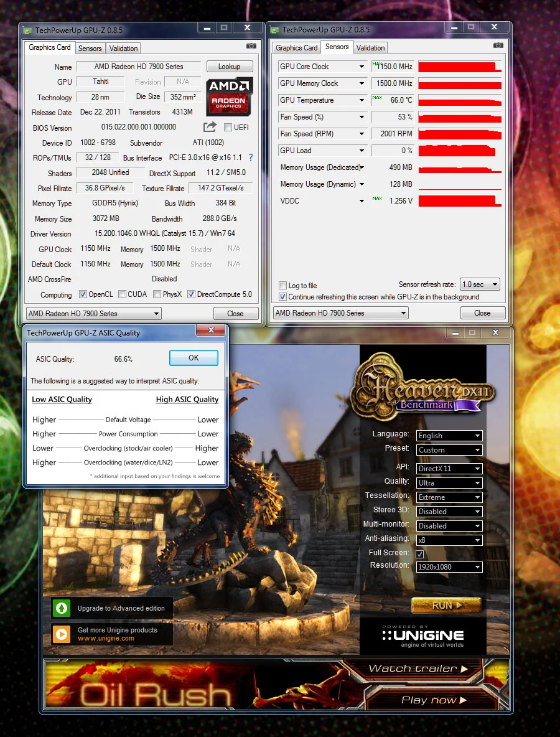This screenshot has height=737, width=560.
Task: Click the RUN button in Heaven Benchmark
Action: click(446, 606)
